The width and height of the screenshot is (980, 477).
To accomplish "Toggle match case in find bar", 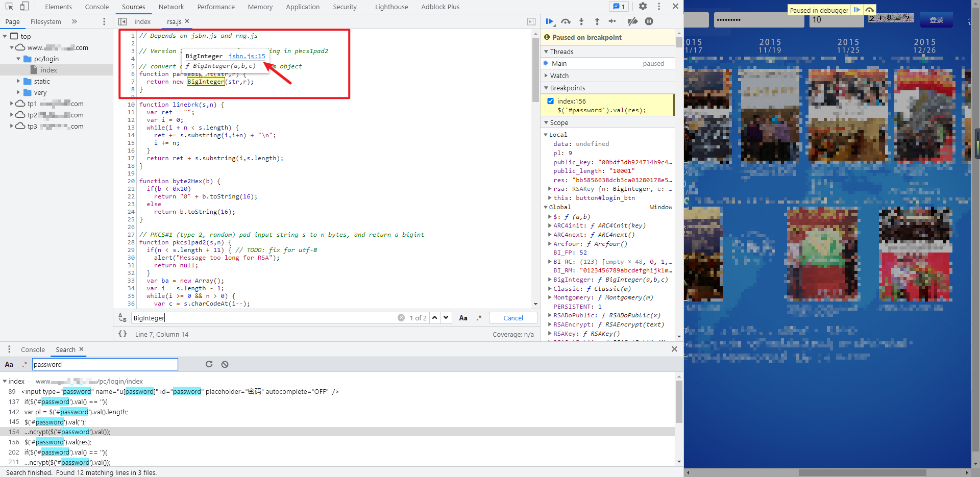I will pos(463,318).
